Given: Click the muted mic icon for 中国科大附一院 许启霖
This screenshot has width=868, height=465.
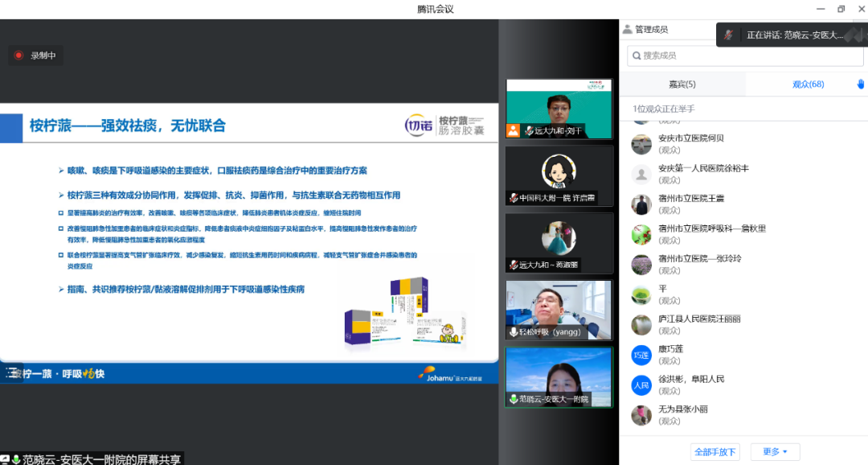Looking at the screenshot, I should coord(513,198).
